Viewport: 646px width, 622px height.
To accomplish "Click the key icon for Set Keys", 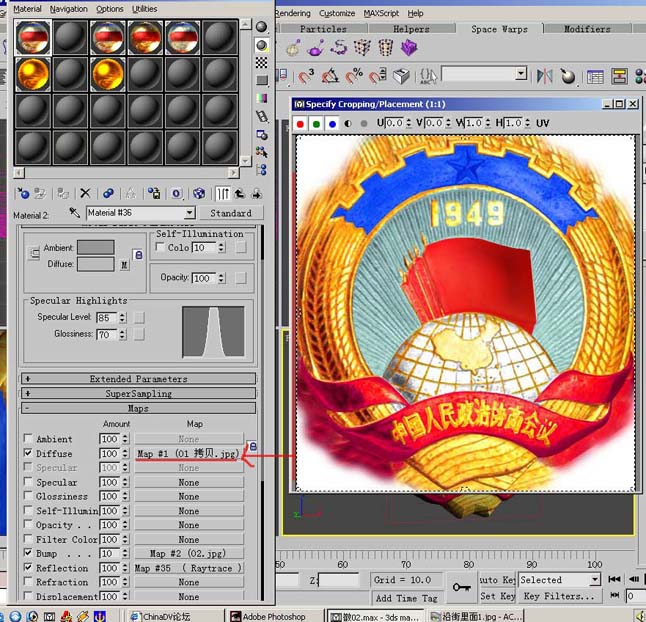I will point(462,587).
